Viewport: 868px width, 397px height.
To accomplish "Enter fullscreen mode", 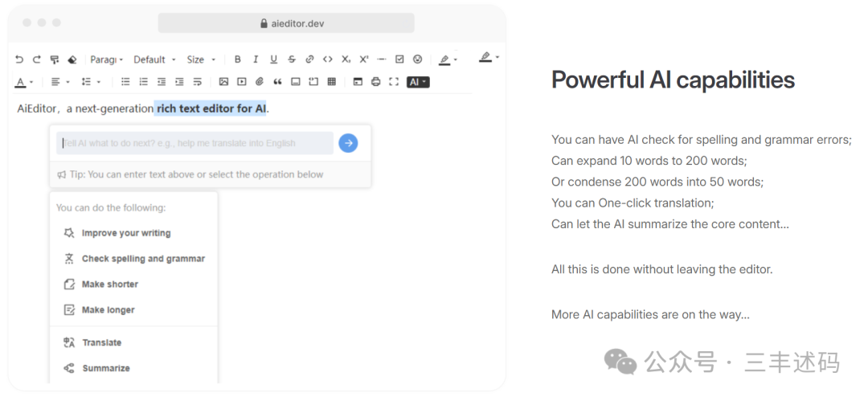I will [394, 82].
